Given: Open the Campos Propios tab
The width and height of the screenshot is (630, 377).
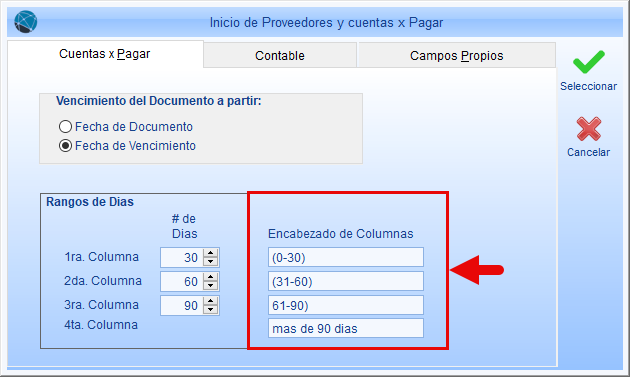Looking at the screenshot, I should pos(456,55).
